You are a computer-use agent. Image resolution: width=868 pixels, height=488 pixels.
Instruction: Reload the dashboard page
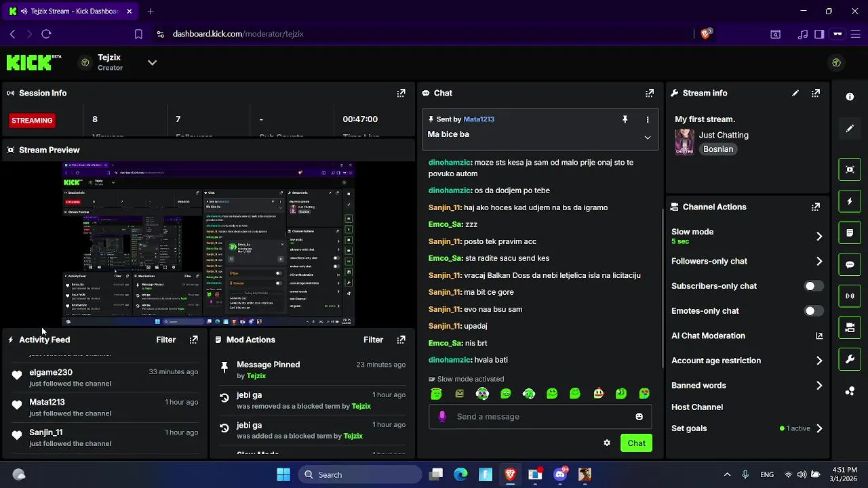pyautogui.click(x=46, y=34)
